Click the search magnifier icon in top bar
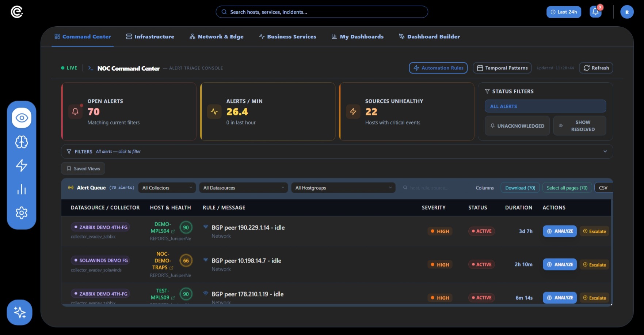Image resolution: width=644 pixels, height=335 pixels. [x=224, y=12]
